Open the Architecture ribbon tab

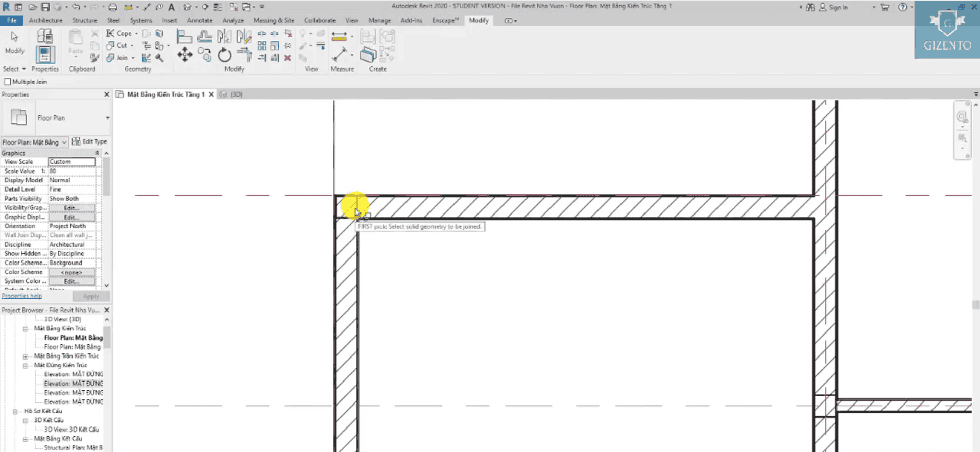45,20
